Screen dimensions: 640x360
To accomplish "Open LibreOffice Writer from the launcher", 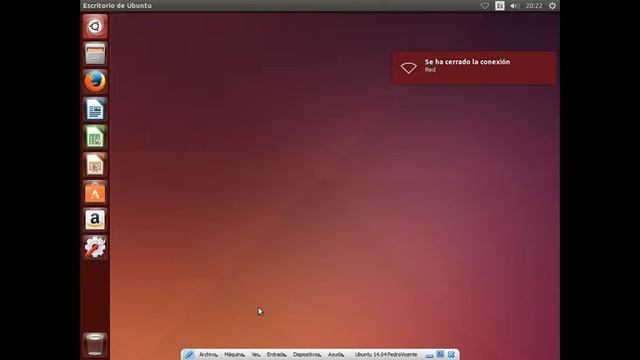I will (95, 109).
